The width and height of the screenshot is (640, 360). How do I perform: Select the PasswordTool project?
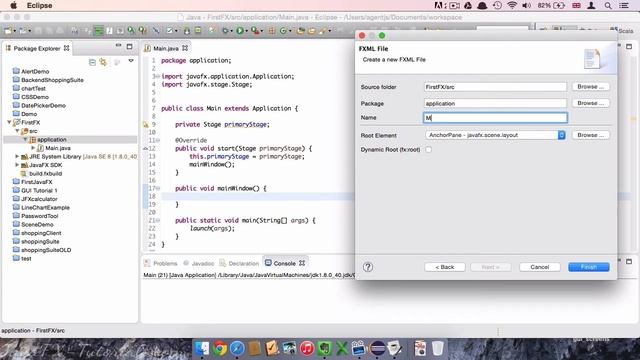(40, 216)
